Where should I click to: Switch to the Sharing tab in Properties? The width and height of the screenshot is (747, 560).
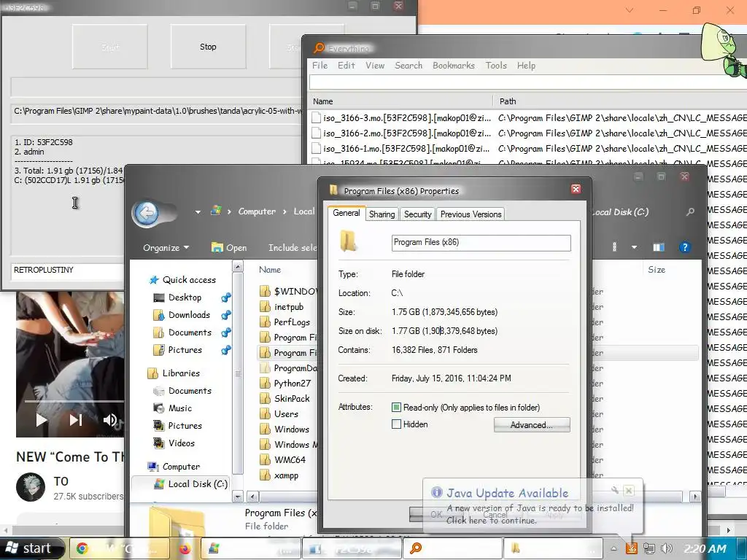pos(382,214)
